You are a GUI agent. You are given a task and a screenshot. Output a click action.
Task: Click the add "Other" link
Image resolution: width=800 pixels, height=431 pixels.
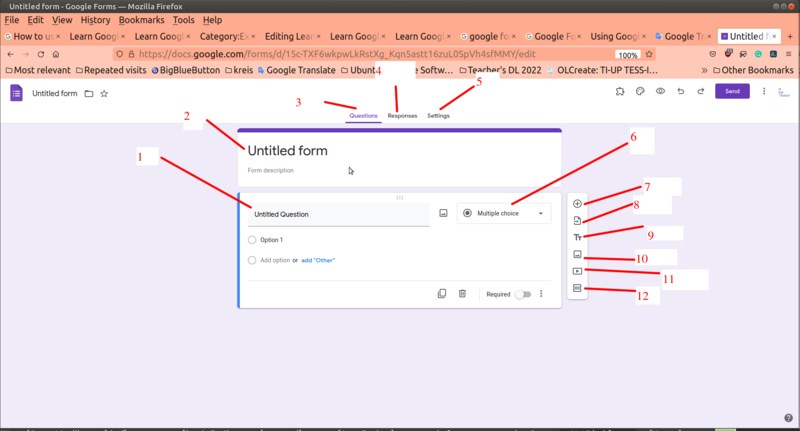[x=318, y=260]
